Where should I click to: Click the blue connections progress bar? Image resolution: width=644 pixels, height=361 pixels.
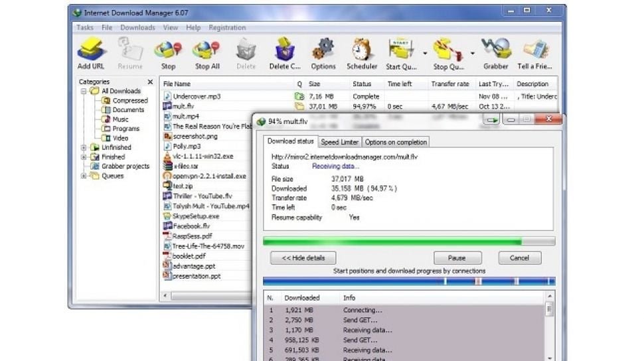point(409,281)
